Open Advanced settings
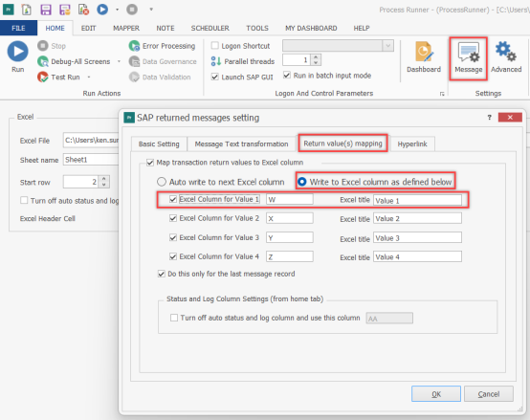The width and height of the screenshot is (530, 420). tap(506, 56)
